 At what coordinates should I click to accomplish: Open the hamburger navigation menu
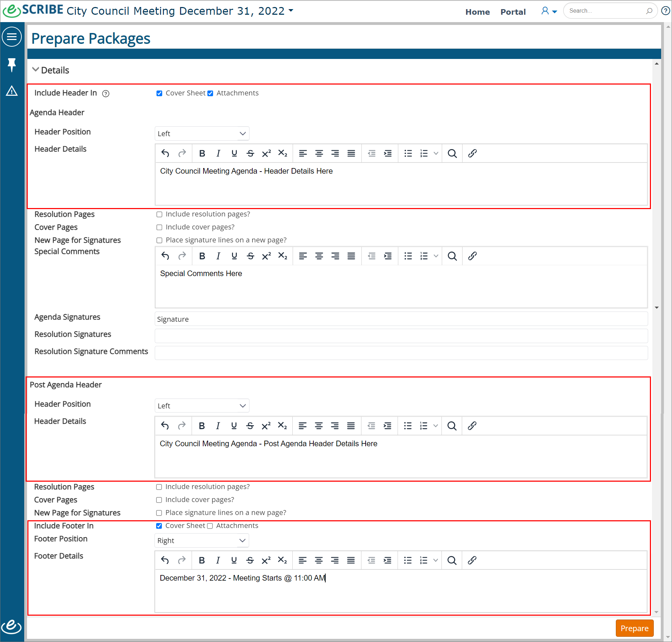tap(12, 36)
